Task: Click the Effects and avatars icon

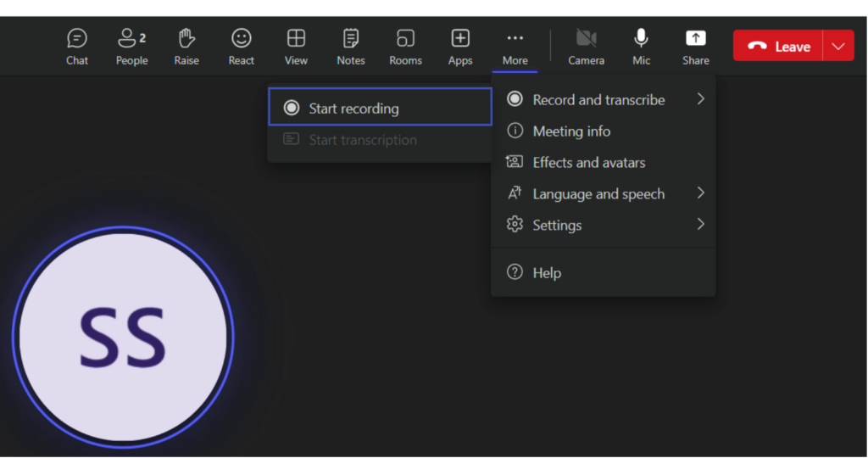Action: [x=515, y=162]
